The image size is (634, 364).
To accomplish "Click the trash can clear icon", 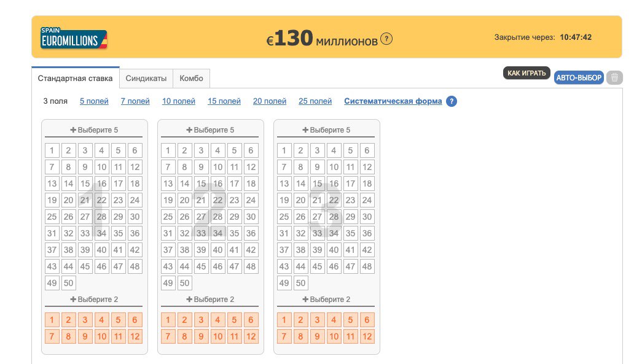I will tap(614, 77).
